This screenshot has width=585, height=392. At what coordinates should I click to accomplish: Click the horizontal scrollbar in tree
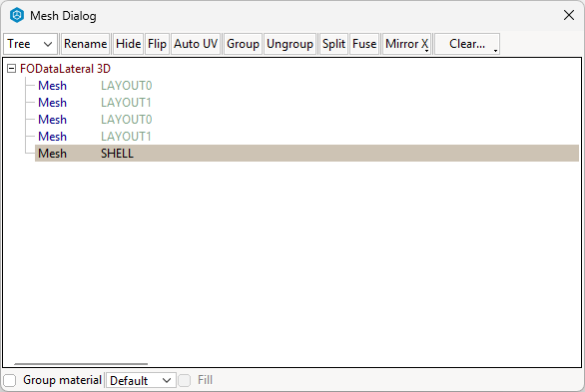tap(81, 364)
